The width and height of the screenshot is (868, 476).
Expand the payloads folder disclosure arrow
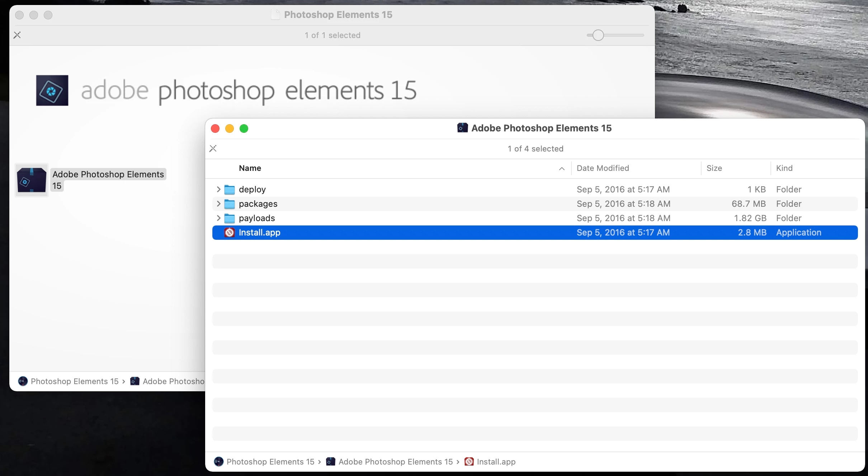tap(218, 218)
